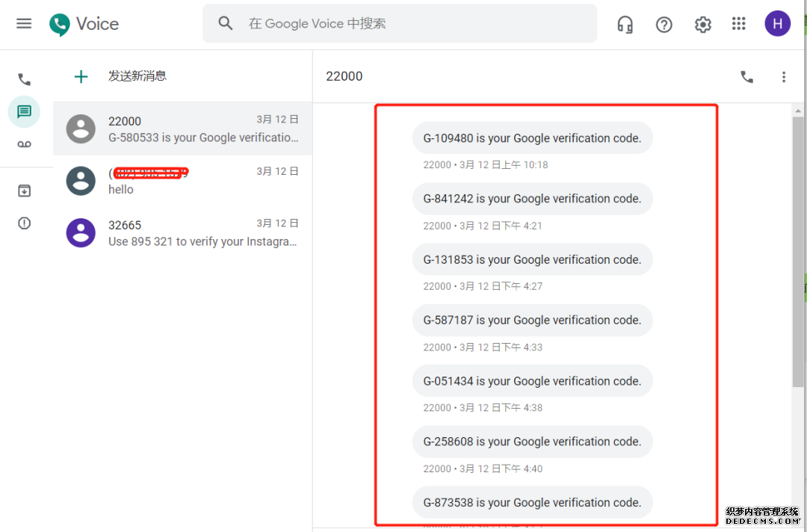Open the settings gear icon
The height and width of the screenshot is (532, 807).
[702, 24]
